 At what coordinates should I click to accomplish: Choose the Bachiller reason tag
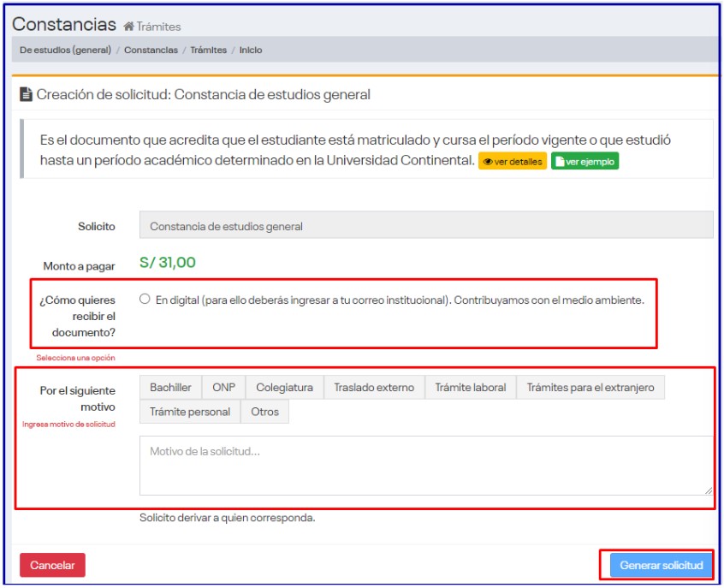[x=170, y=388]
